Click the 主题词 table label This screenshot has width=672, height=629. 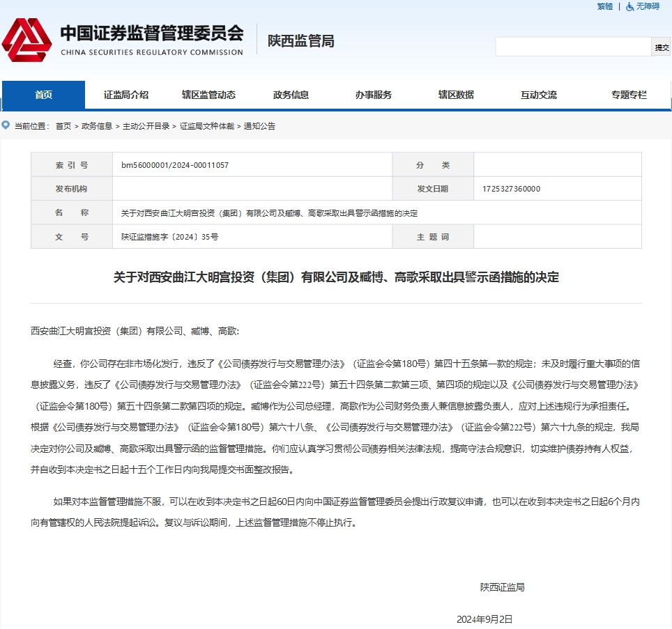[x=433, y=237]
